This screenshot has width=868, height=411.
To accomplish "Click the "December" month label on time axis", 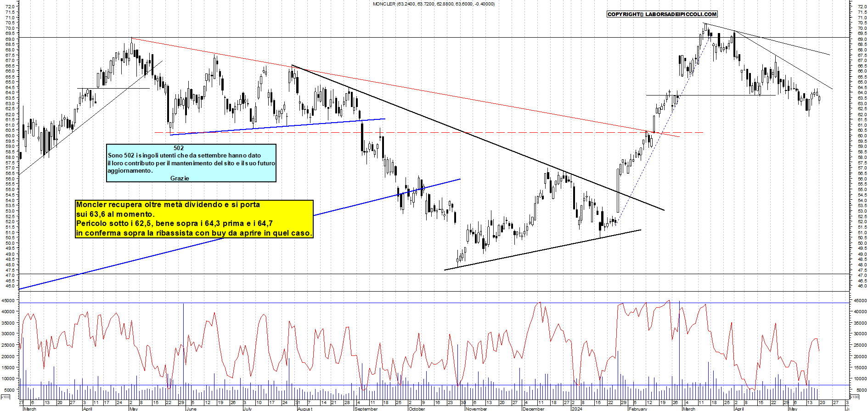I will [x=534, y=409].
